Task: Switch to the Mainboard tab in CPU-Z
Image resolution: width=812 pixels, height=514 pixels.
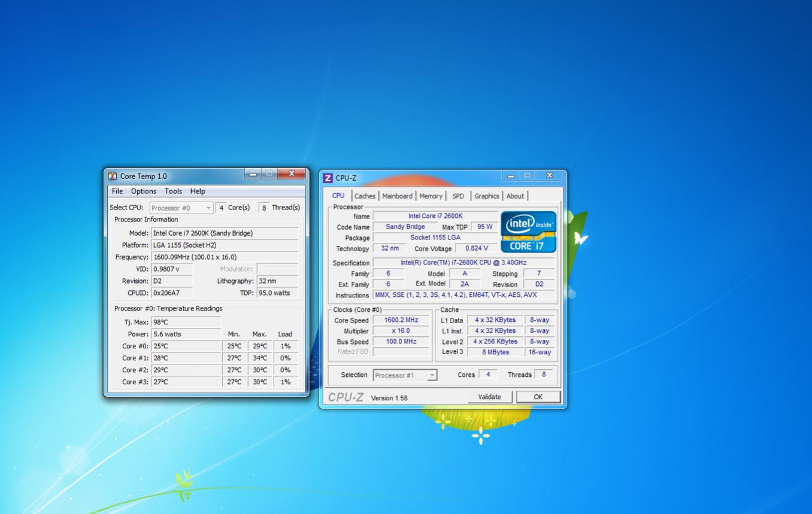Action: coord(397,196)
